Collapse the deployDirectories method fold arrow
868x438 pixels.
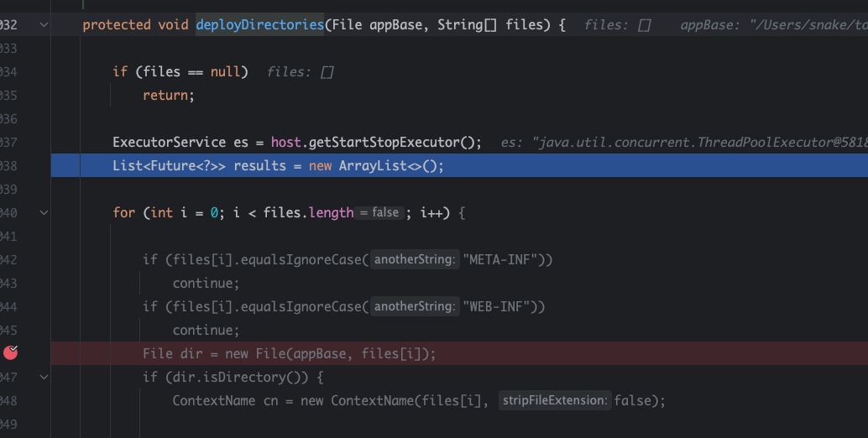point(44,25)
